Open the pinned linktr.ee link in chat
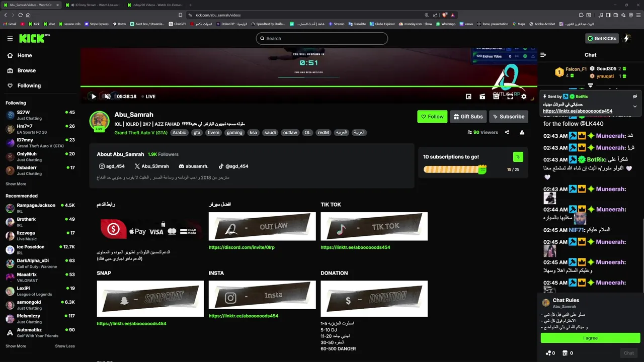This screenshot has width=644, height=362. point(578,111)
